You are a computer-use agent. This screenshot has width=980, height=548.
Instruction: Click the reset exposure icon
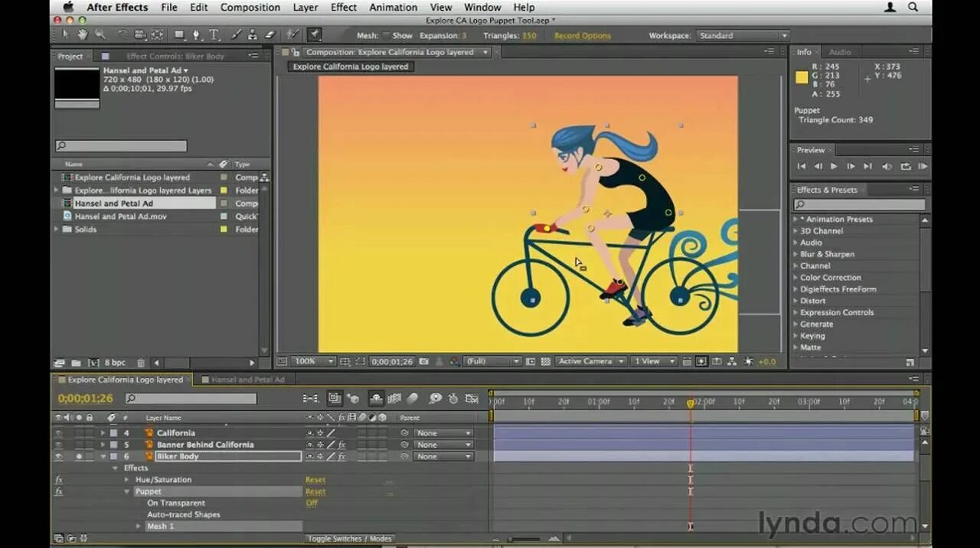coord(749,360)
